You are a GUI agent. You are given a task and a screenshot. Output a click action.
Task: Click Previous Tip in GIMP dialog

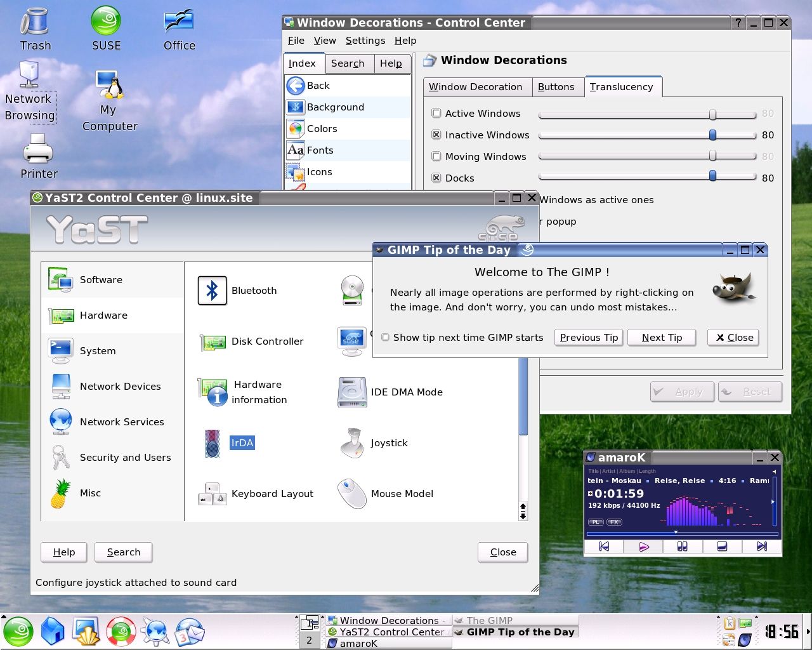click(x=589, y=338)
